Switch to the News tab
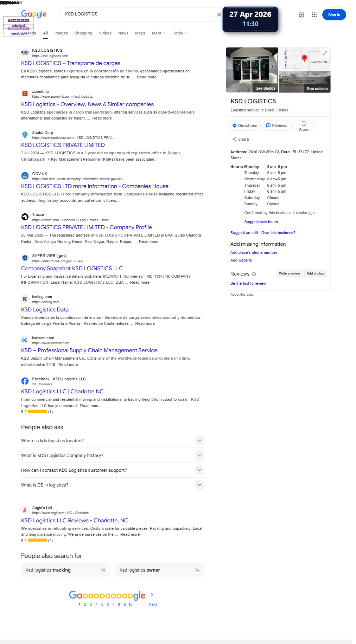Viewport: 356px width, 644px height. tap(123, 33)
